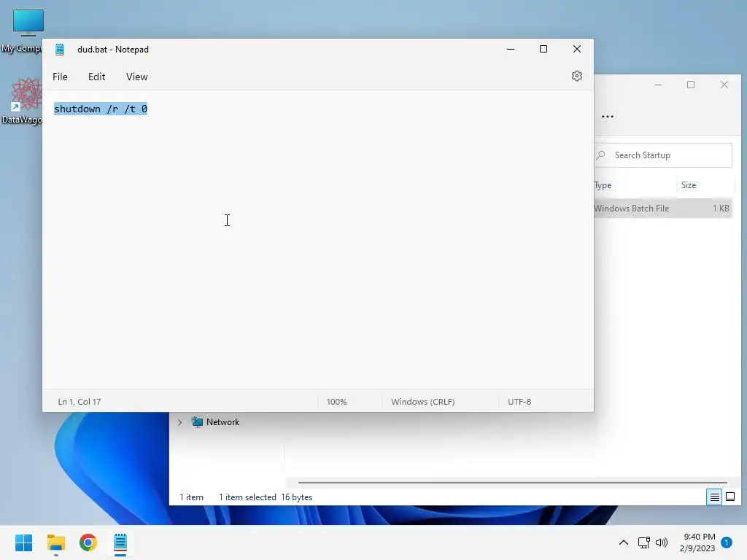Click the search magnifier icon in Explorer
Image resolution: width=747 pixels, height=560 pixels.
[601, 155]
